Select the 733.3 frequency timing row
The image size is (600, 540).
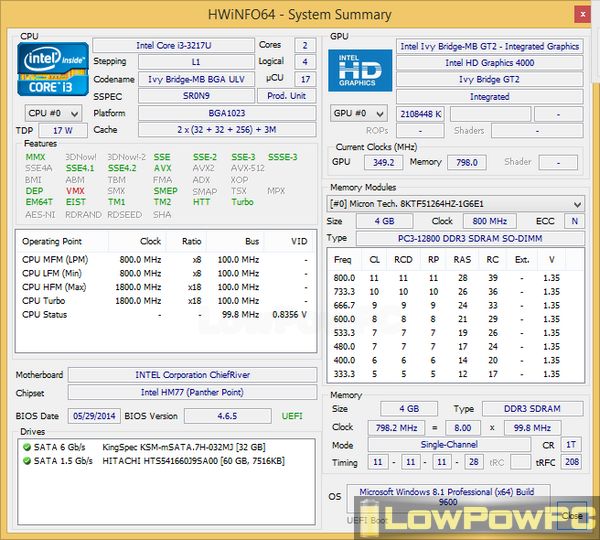[455, 292]
